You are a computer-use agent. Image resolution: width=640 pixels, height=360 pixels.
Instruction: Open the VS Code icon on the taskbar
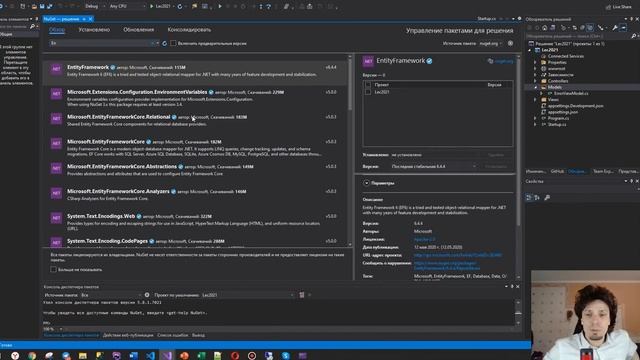[150, 356]
